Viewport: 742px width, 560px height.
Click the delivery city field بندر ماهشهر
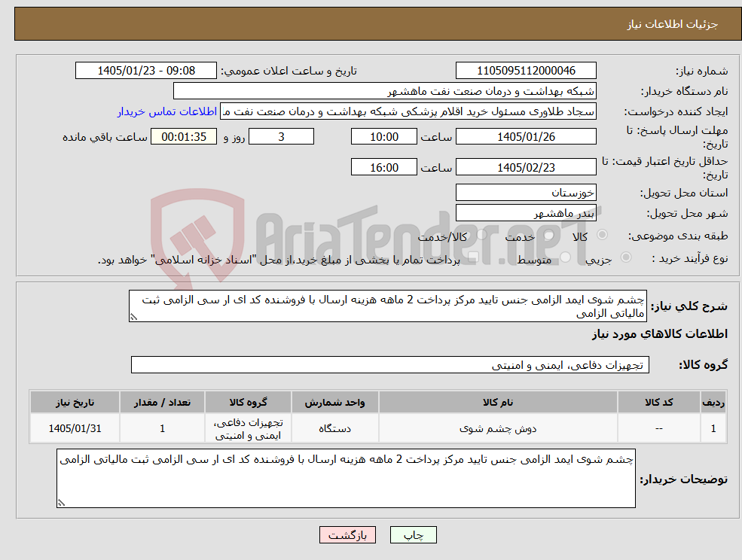coord(526,213)
